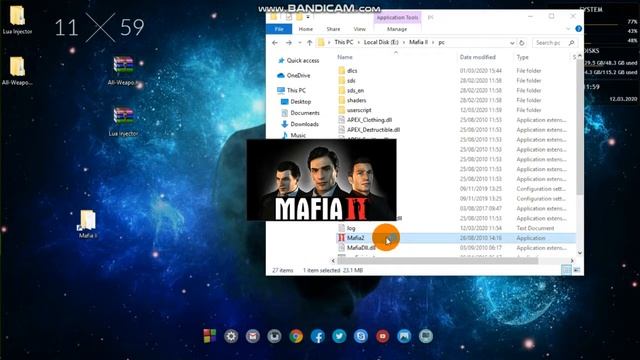The width and height of the screenshot is (640, 360).
Task: Launch Instagram from the dock
Action: 274,336
